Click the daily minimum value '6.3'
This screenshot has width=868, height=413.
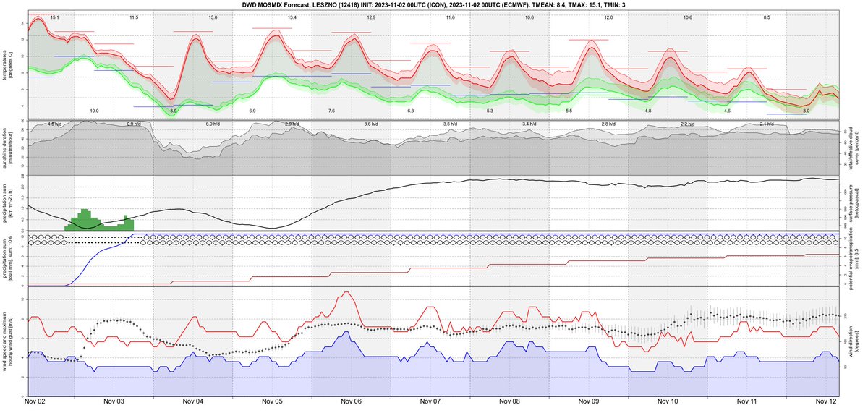pos(410,111)
